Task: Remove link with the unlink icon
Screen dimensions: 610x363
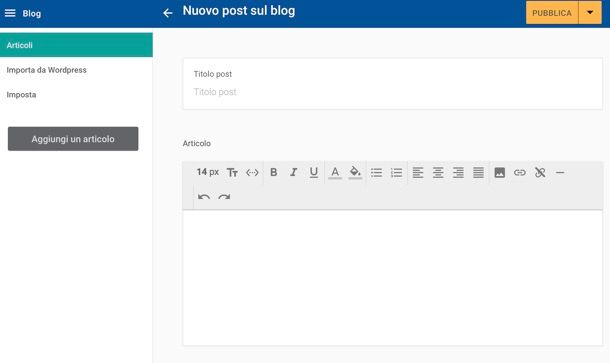Action: pos(540,172)
